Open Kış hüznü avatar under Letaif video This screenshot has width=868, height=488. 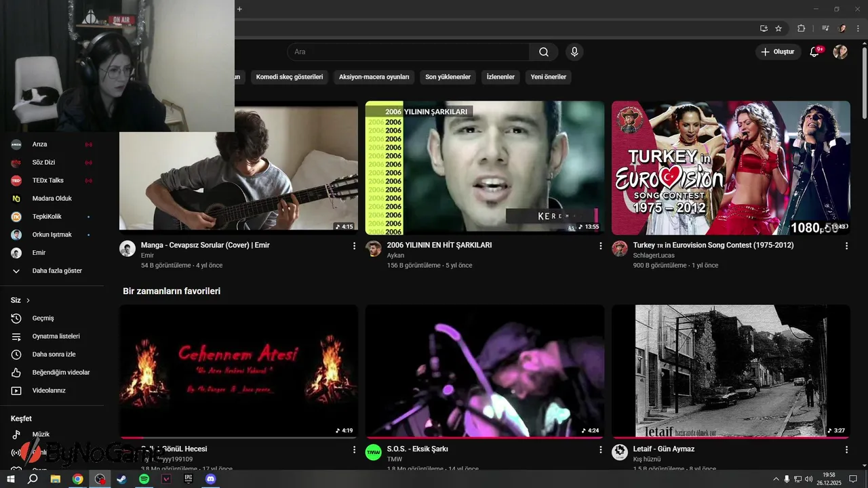coord(620,452)
